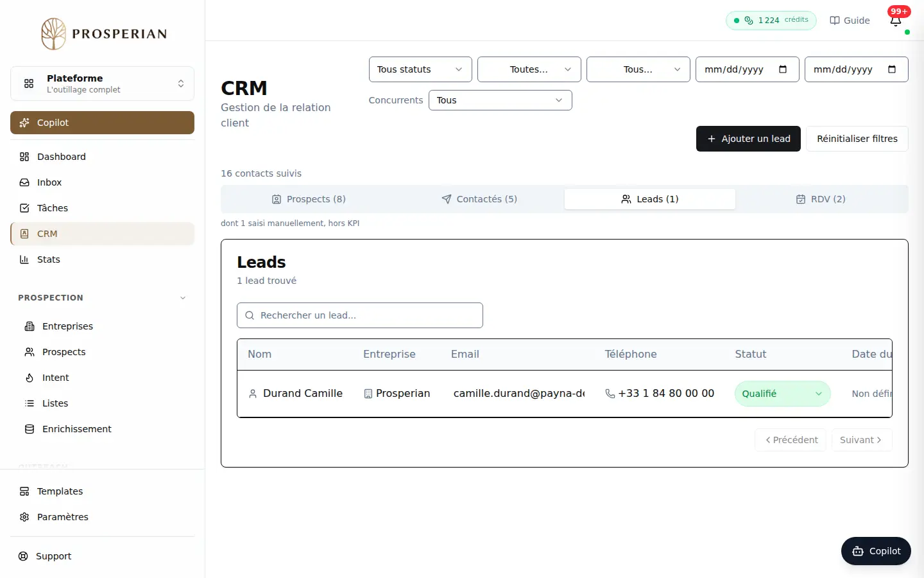Click the credits coin icon
The width and height of the screenshot is (924, 578).
tap(749, 21)
